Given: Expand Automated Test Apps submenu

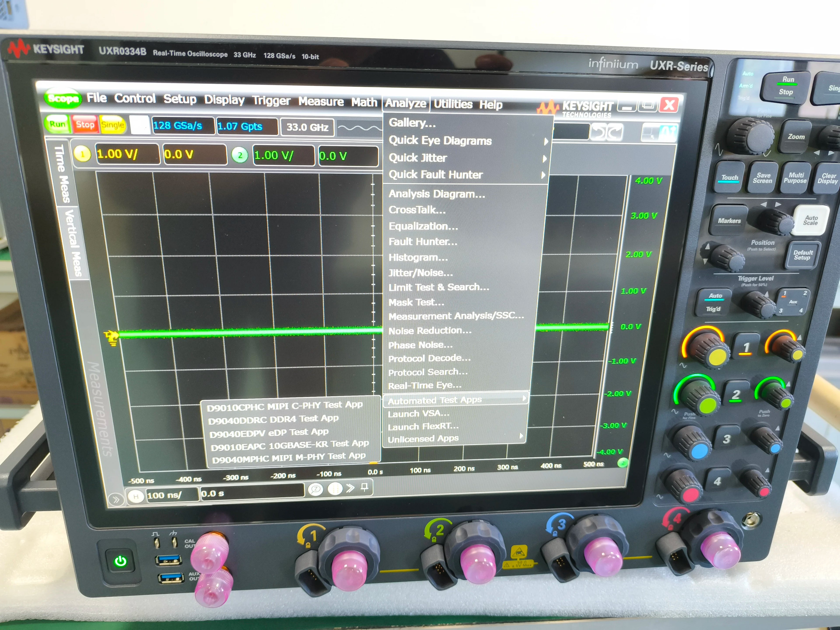Looking at the screenshot, I should tap(456, 399).
